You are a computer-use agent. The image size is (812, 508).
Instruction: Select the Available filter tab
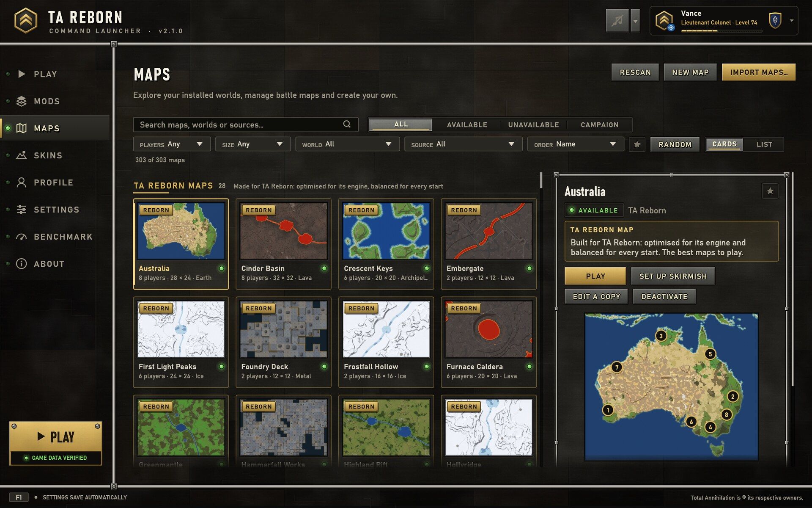(467, 124)
